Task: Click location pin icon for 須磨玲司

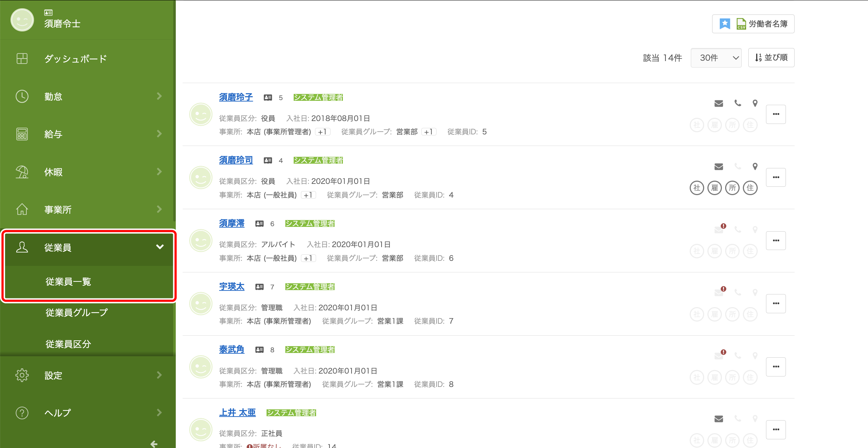Action: [755, 167]
